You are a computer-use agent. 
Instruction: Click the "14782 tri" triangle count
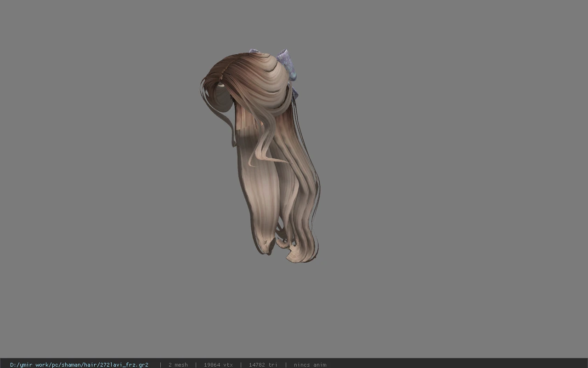[x=263, y=365]
